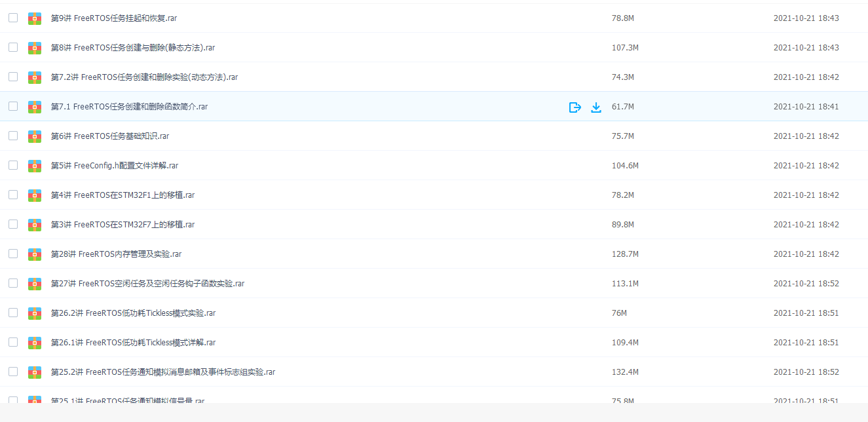
Task: Check the box for 第4讲 STM32F1 file
Action: pyautogui.click(x=13, y=195)
